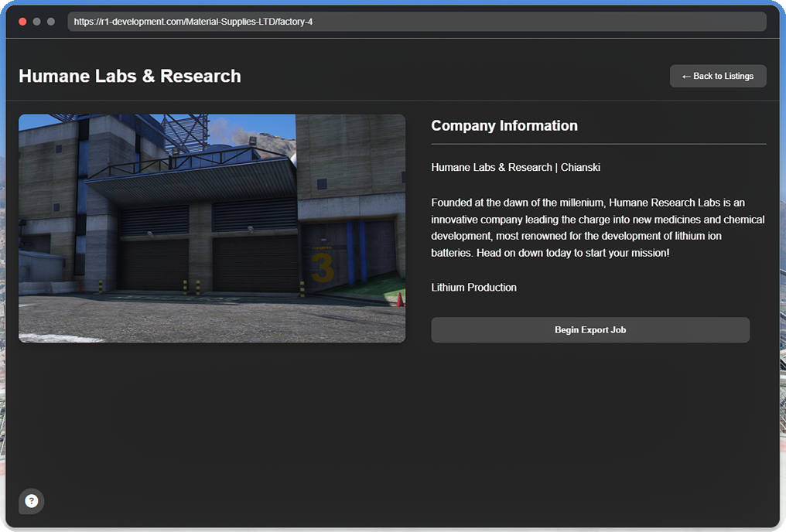Click the yellow number 3 in photo
Image resolution: width=786 pixels, height=532 pixels.
[322, 268]
